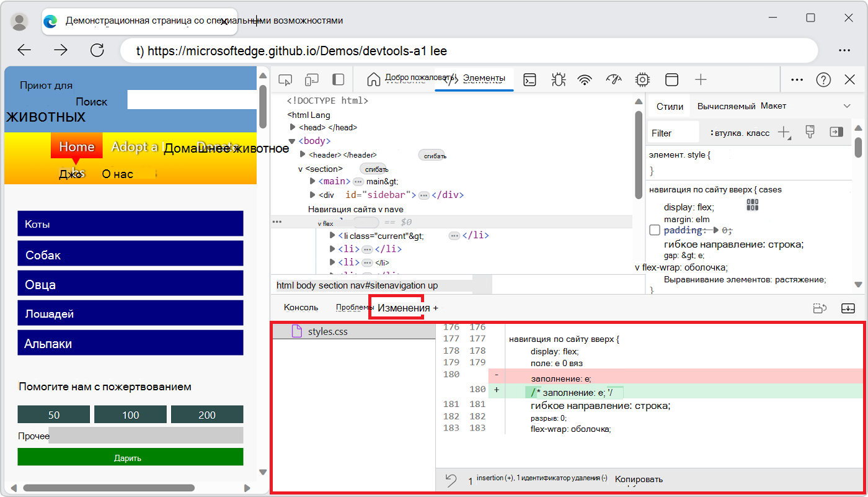Open the Макет tab
Image resolution: width=868 pixels, height=497 pixels.
point(773,106)
